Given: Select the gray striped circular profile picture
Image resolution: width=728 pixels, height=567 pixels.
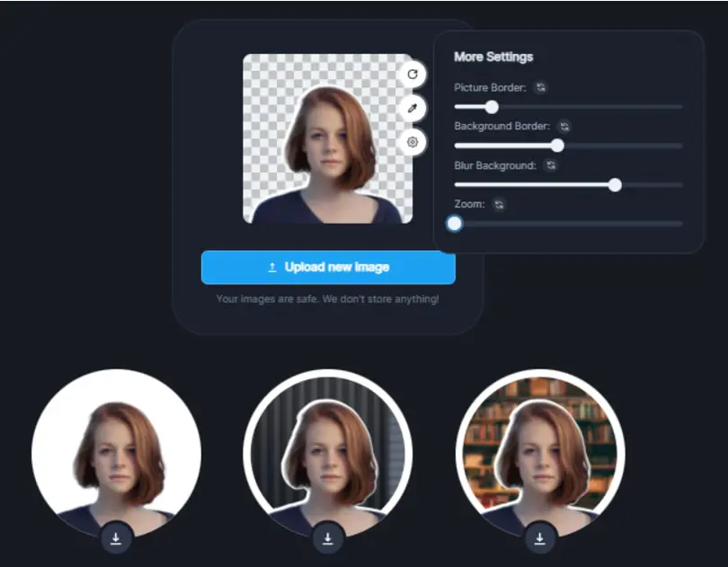Looking at the screenshot, I should (328, 454).
